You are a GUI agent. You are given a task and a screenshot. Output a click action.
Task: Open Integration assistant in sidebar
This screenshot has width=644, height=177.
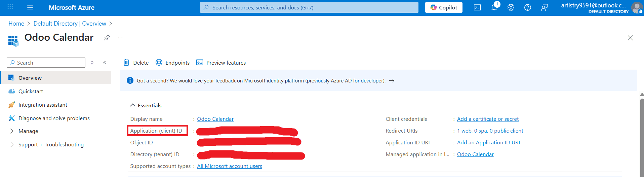[x=43, y=105]
